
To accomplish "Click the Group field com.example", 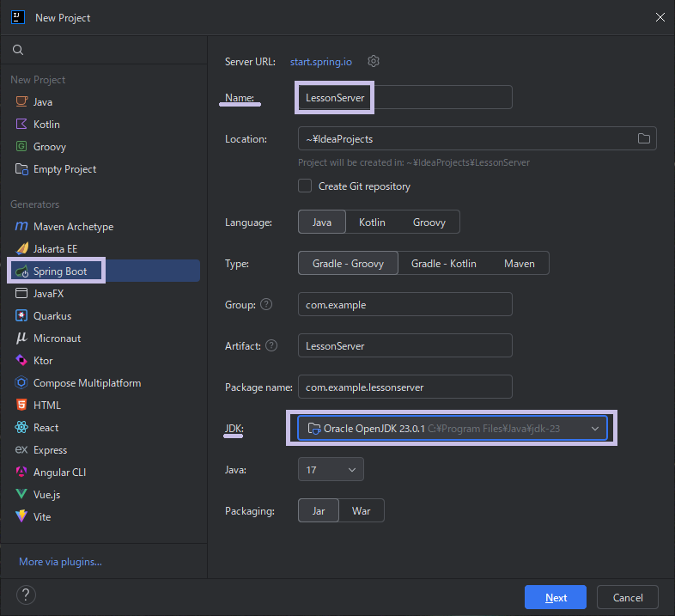I will (x=405, y=304).
